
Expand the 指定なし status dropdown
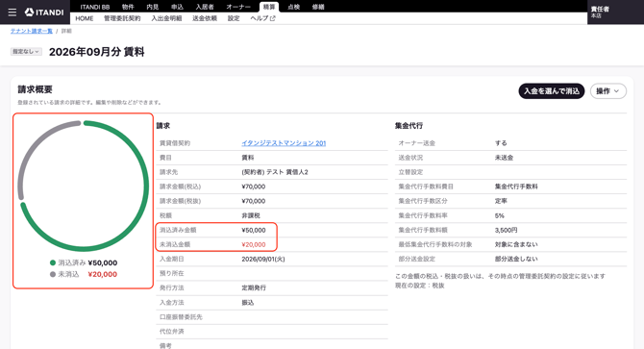26,52
